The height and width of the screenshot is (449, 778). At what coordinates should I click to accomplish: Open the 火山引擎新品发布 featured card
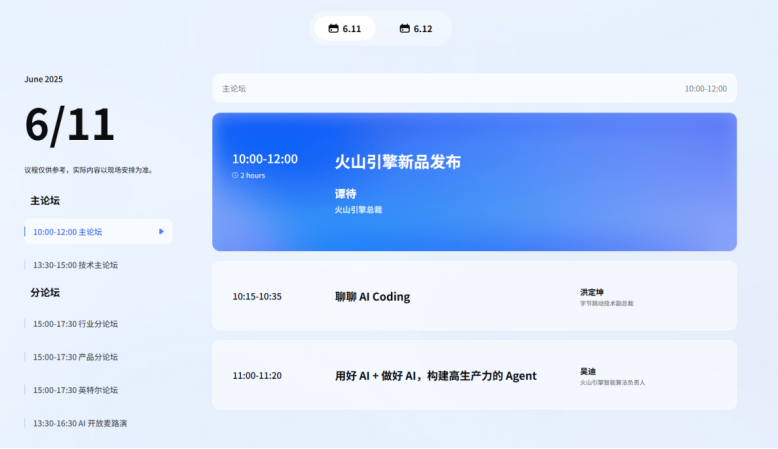coord(474,182)
